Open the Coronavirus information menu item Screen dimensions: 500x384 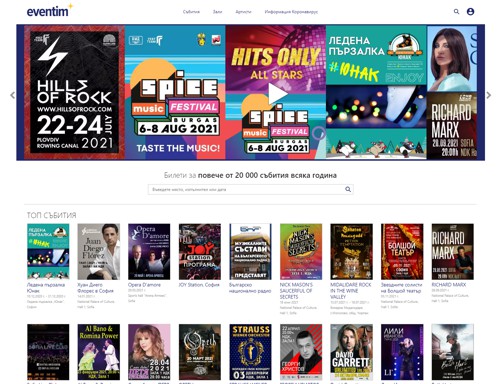(x=291, y=12)
